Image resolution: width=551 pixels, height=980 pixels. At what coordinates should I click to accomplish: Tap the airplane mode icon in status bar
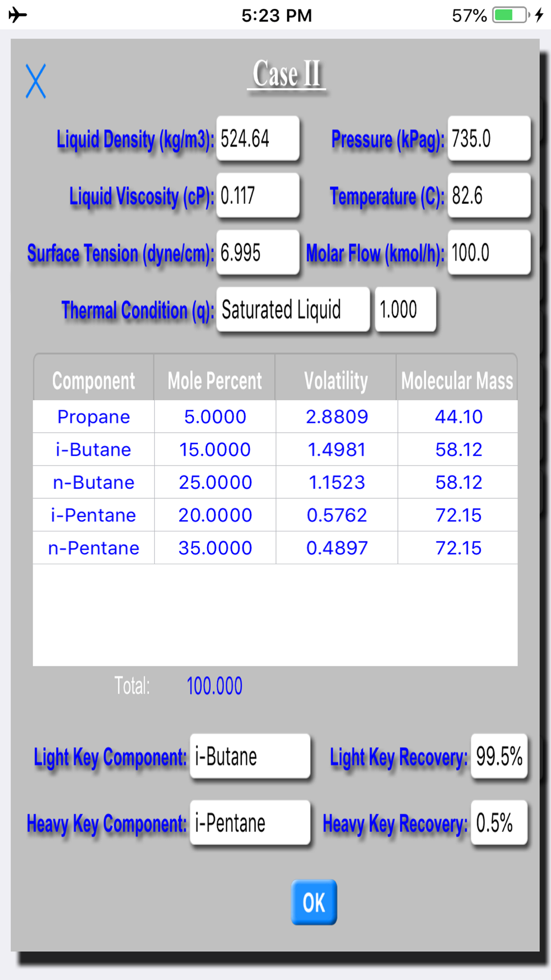click(18, 15)
